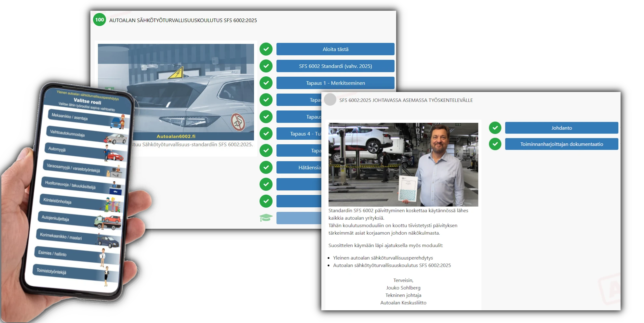Toggle completion for "Tapaus 1 - Merkitseminen"

(266, 83)
